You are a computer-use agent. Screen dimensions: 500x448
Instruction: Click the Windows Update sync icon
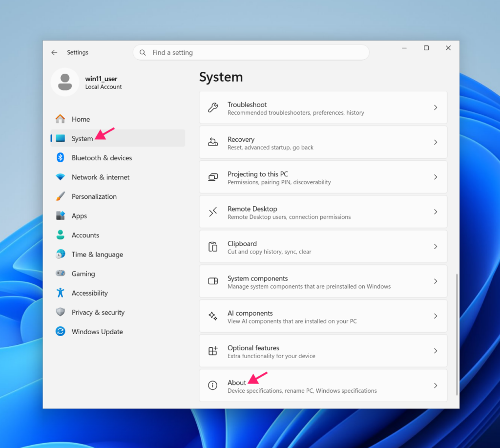click(60, 332)
